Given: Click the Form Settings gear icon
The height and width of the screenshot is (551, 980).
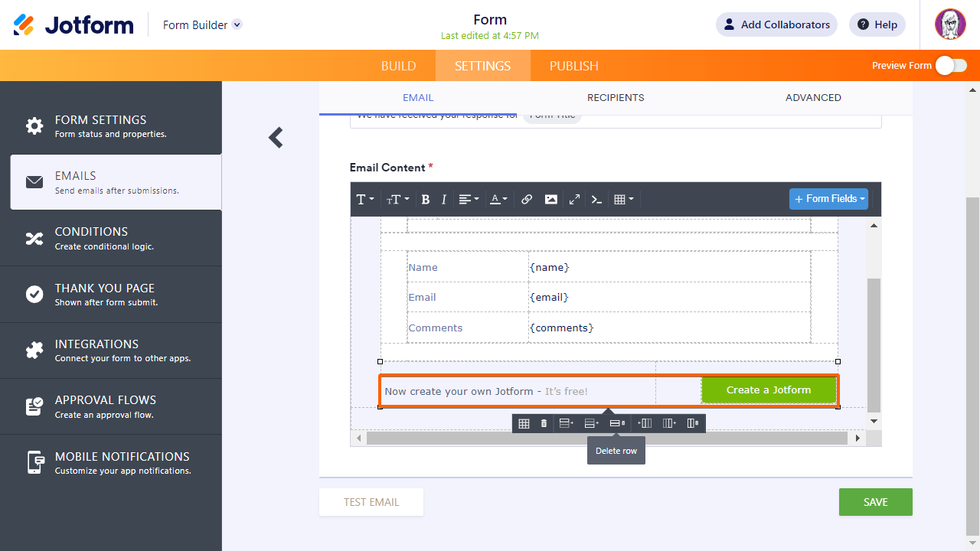Looking at the screenshot, I should (34, 126).
